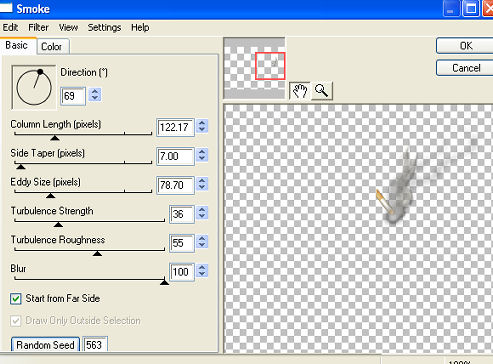The height and width of the screenshot is (364, 493).
Task: Click the navigator preview thumbnail
Action: pos(255,68)
